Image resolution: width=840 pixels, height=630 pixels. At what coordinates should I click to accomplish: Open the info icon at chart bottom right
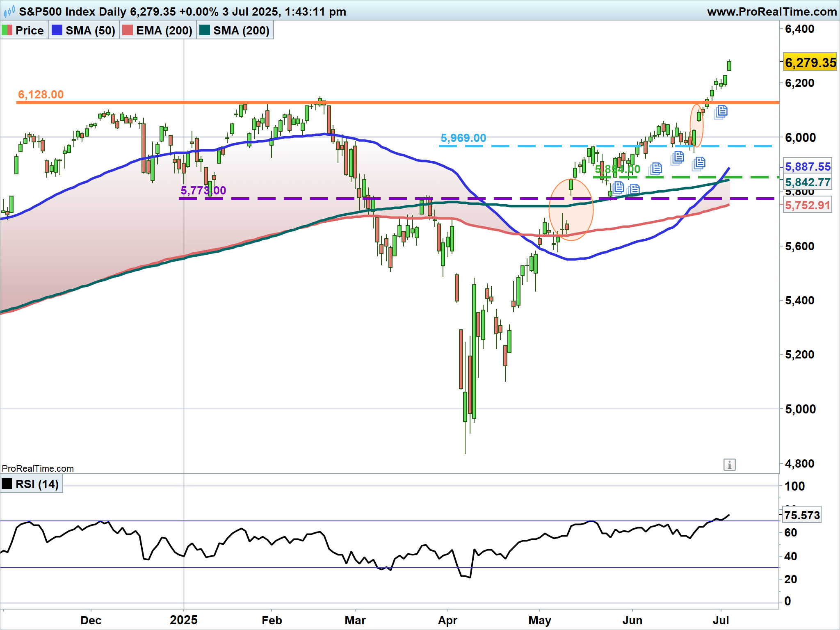(729, 465)
